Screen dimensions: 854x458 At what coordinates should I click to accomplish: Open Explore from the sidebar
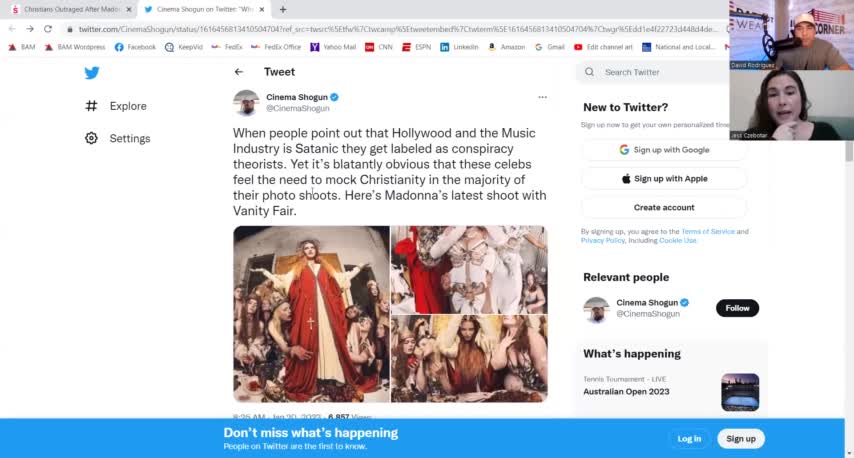pos(128,106)
